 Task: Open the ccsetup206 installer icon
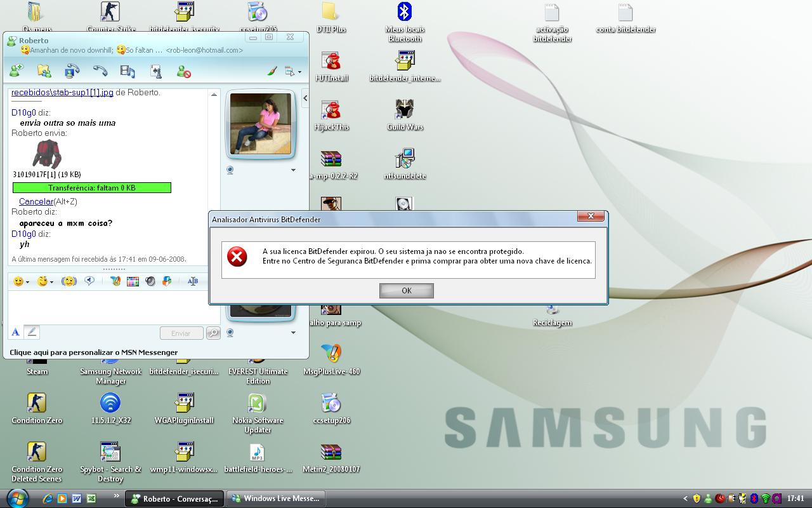click(331, 408)
